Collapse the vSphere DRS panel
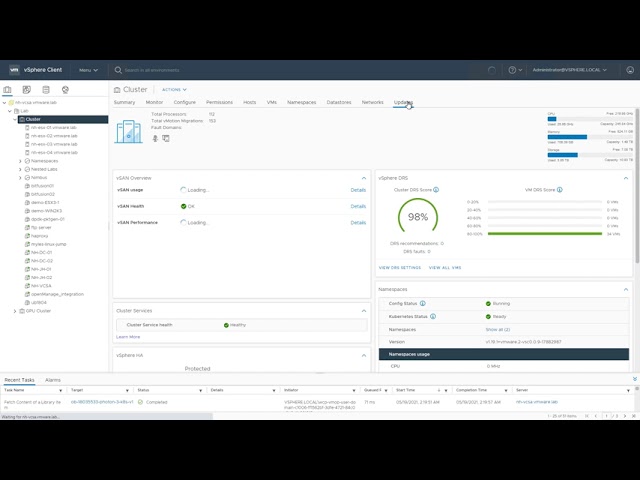Viewport: 640px width, 480px height. (626, 177)
